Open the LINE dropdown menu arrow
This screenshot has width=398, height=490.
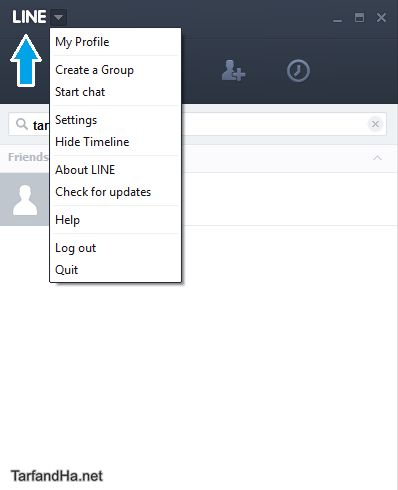(x=59, y=17)
